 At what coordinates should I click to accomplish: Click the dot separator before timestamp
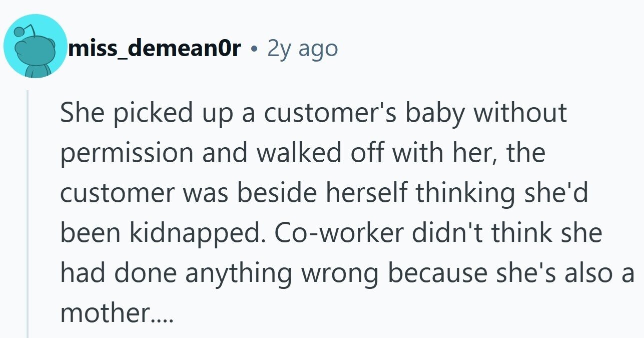click(254, 49)
